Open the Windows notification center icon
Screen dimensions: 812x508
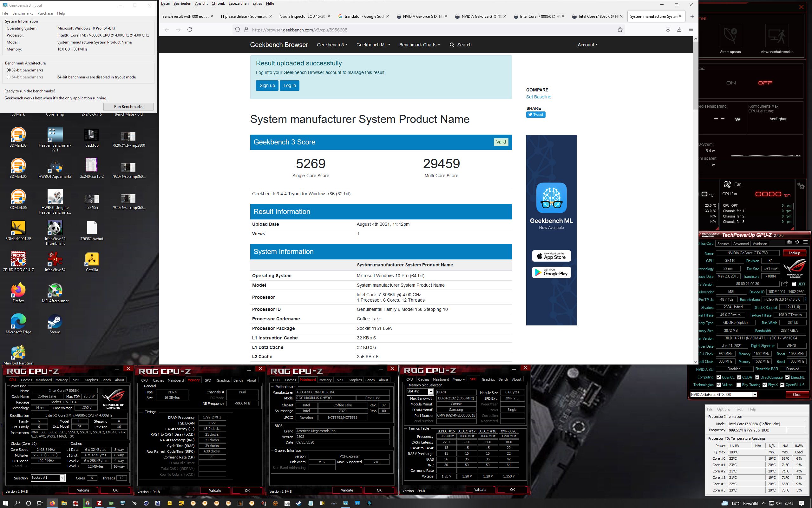802,503
